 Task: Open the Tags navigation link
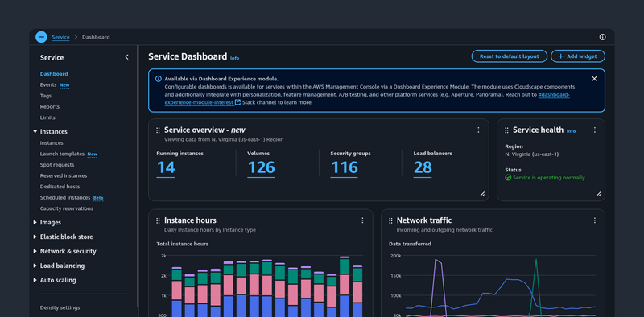tap(46, 96)
